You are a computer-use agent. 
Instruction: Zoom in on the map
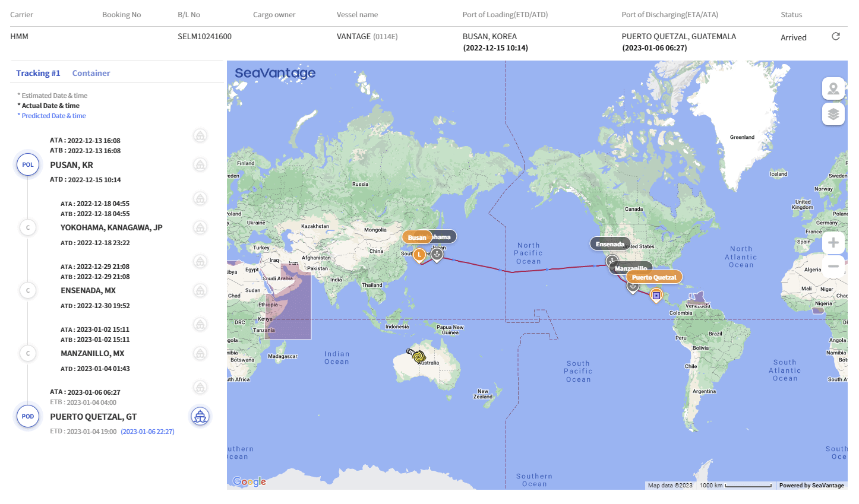tap(833, 243)
